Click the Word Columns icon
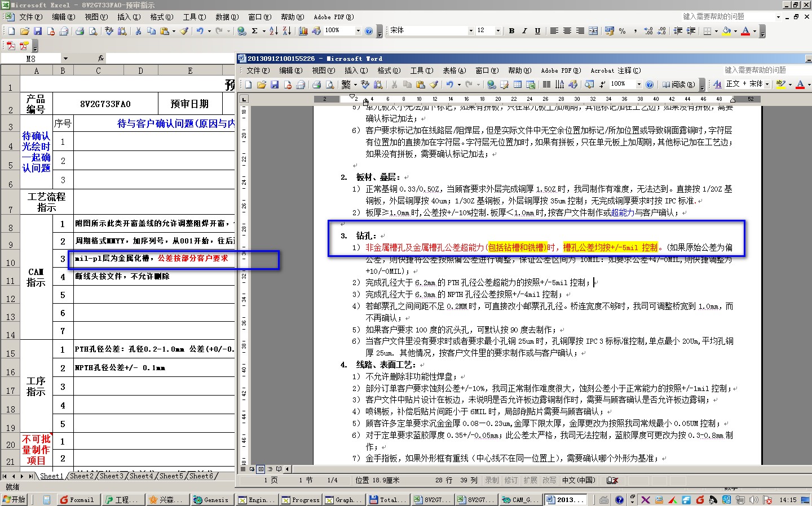 click(546, 85)
